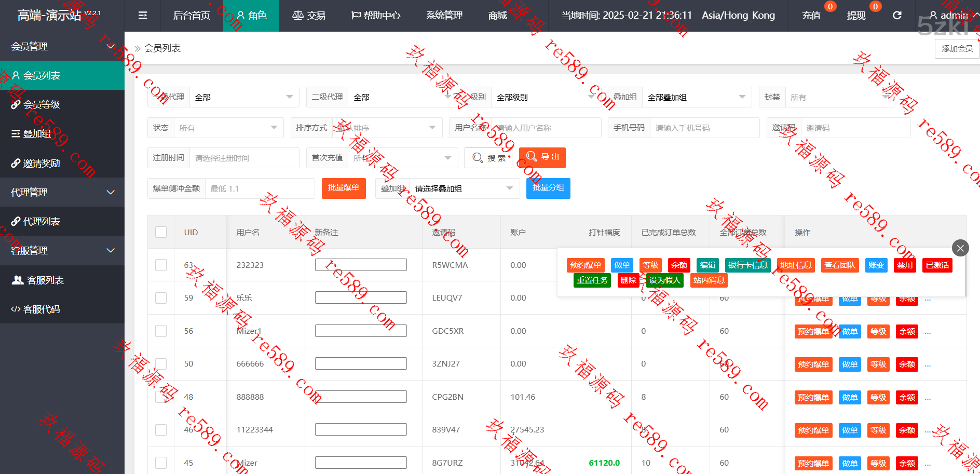The height and width of the screenshot is (474, 980).
Task: Click the search magnifier button
Action: click(x=488, y=158)
